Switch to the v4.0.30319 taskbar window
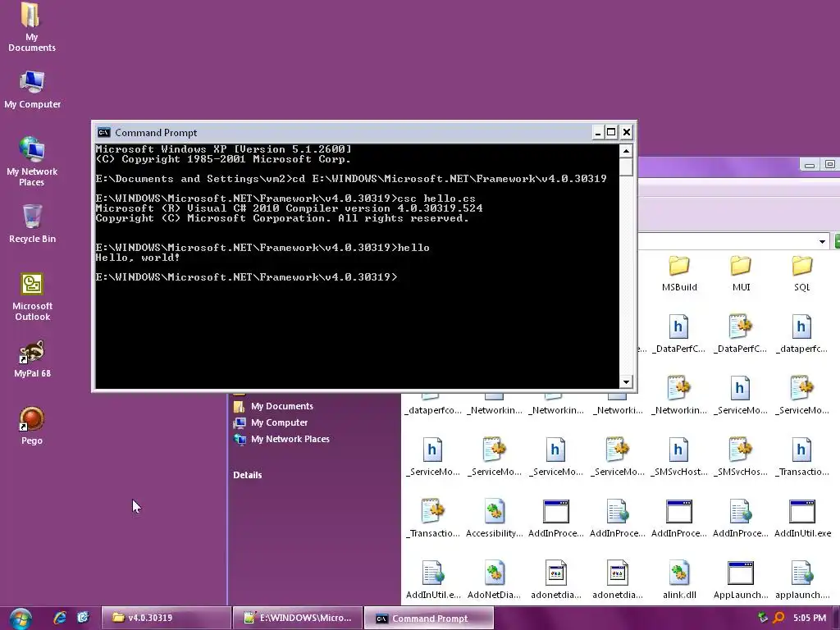Screen dimensions: 840x630 coord(166,618)
